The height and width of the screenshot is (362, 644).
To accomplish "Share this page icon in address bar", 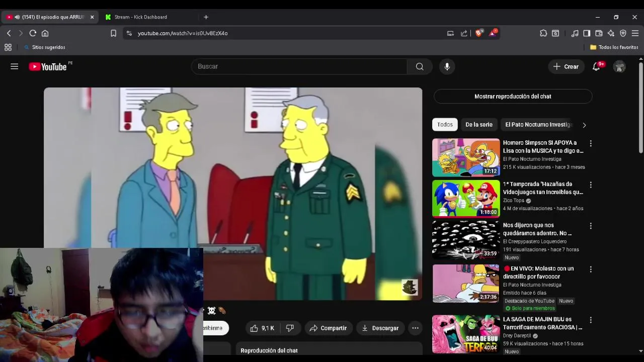I will [464, 33].
